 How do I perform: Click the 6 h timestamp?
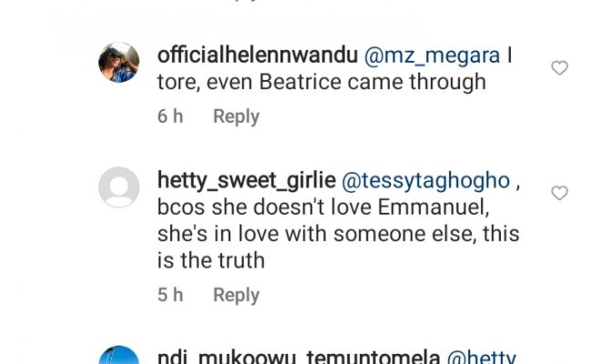point(170,116)
